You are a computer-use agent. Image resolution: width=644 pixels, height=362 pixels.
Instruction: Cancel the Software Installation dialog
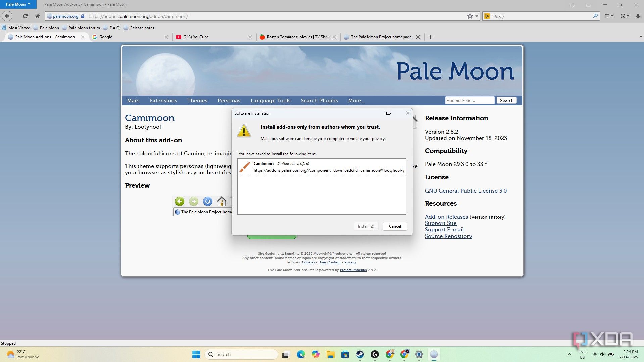395,226
